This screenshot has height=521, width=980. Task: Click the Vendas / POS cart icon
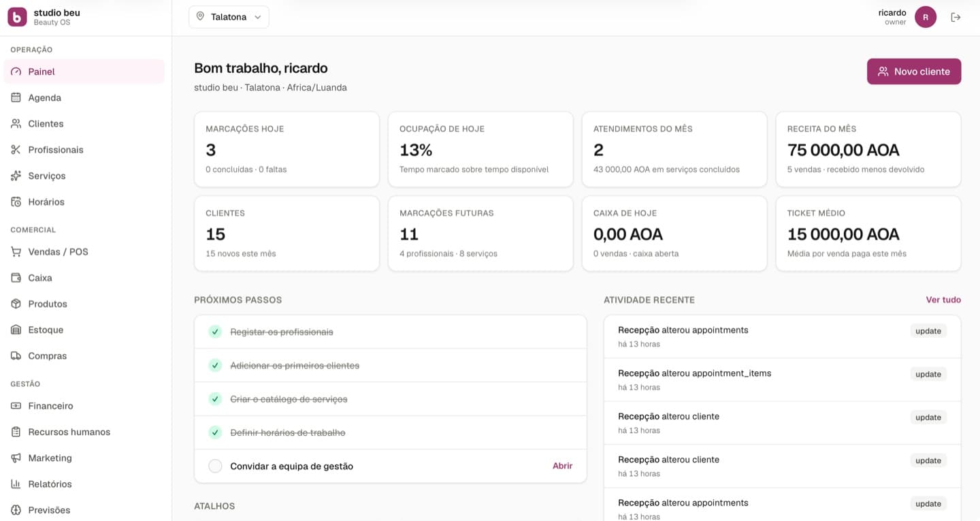pos(16,251)
